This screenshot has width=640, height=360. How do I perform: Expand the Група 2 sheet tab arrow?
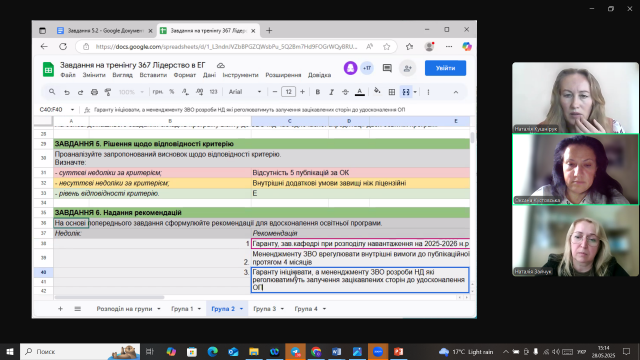[x=241, y=309]
